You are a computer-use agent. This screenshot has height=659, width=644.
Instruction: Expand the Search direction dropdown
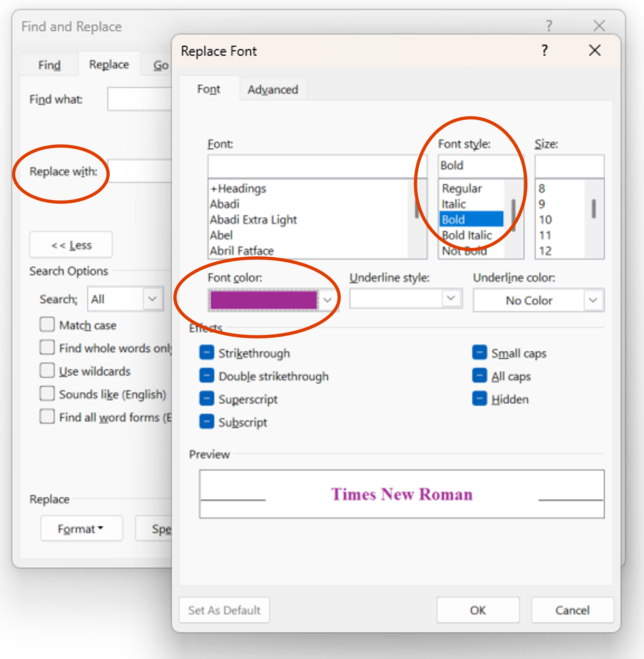coord(152,299)
